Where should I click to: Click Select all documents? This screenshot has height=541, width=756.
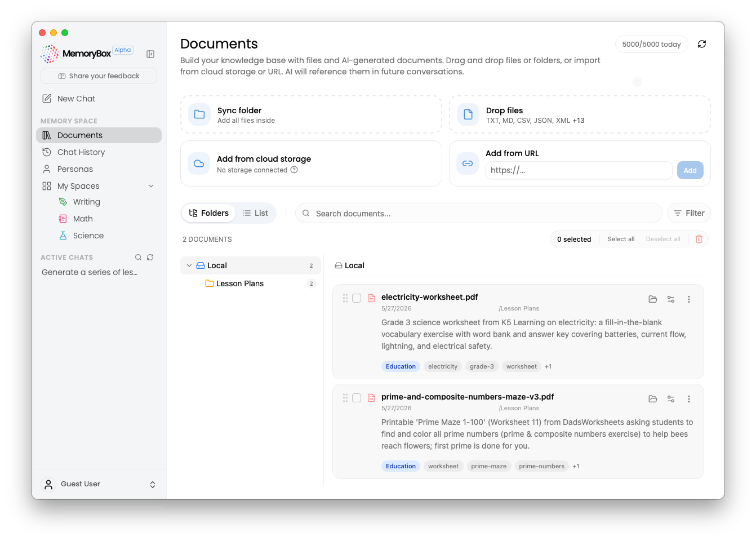point(621,239)
